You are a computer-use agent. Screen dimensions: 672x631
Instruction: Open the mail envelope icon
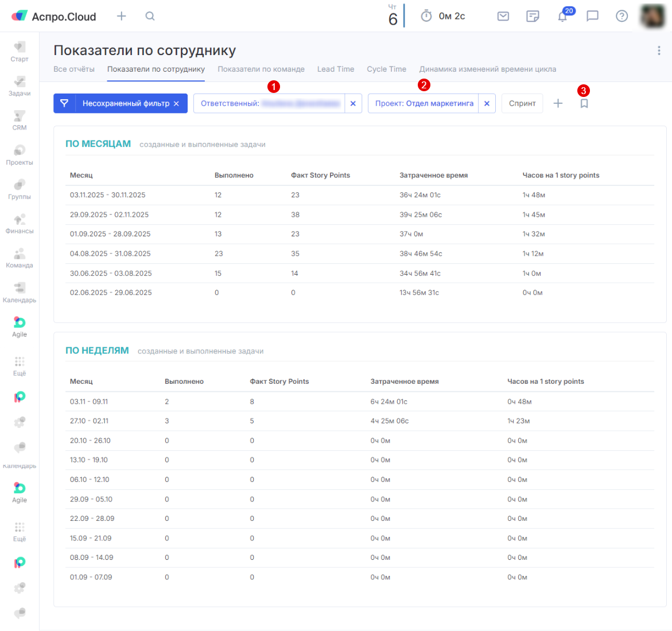[503, 16]
